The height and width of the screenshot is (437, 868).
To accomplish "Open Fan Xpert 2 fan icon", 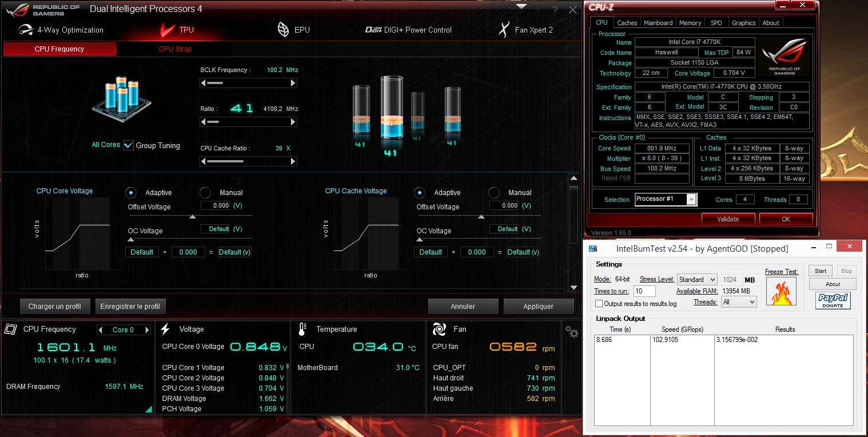I will pyautogui.click(x=503, y=30).
